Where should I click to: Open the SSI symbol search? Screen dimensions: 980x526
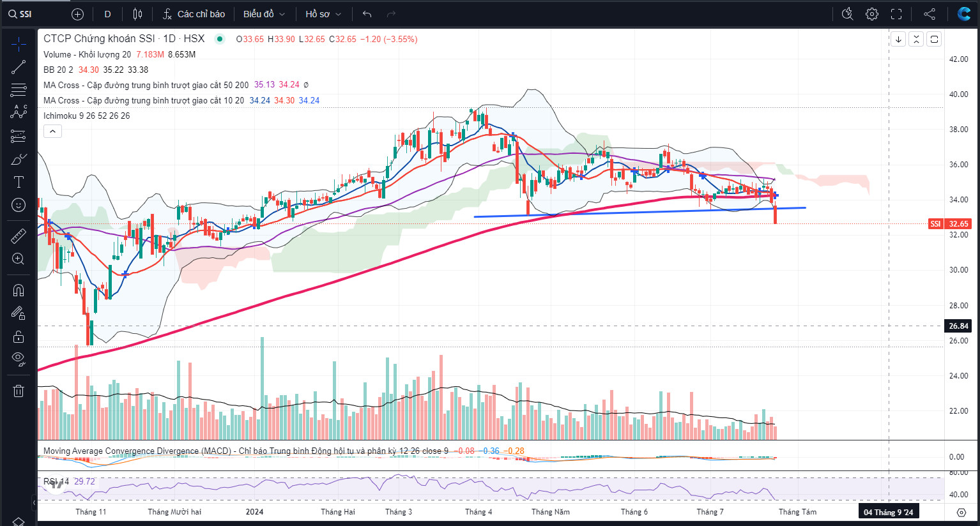click(x=20, y=14)
